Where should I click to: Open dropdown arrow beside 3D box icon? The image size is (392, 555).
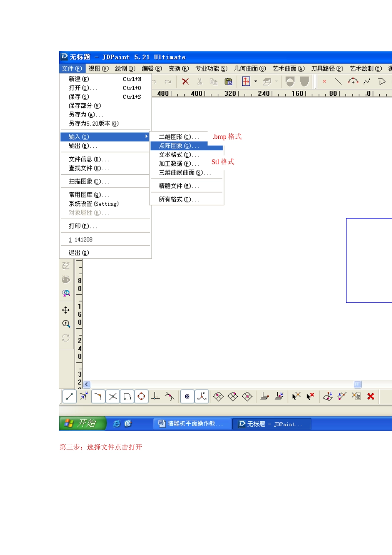click(x=276, y=81)
